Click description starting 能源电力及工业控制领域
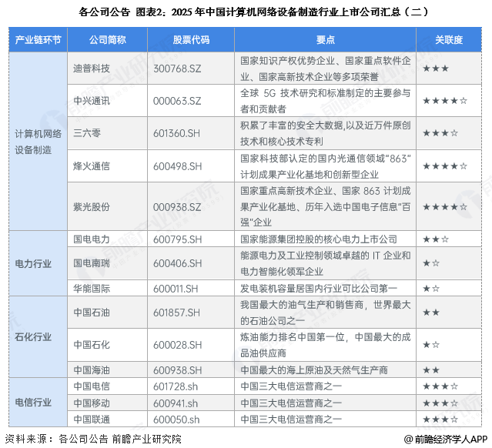 pyautogui.click(x=326, y=263)
